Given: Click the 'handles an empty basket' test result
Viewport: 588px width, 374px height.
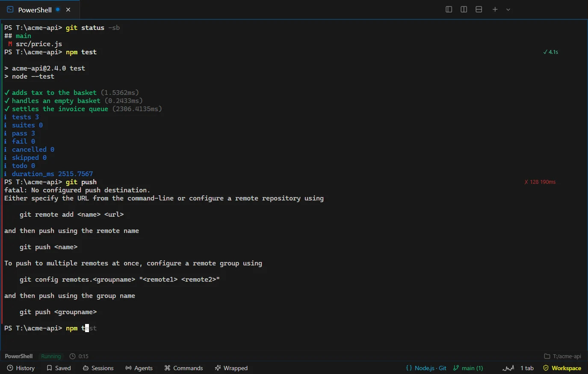Looking at the screenshot, I should pos(74,101).
